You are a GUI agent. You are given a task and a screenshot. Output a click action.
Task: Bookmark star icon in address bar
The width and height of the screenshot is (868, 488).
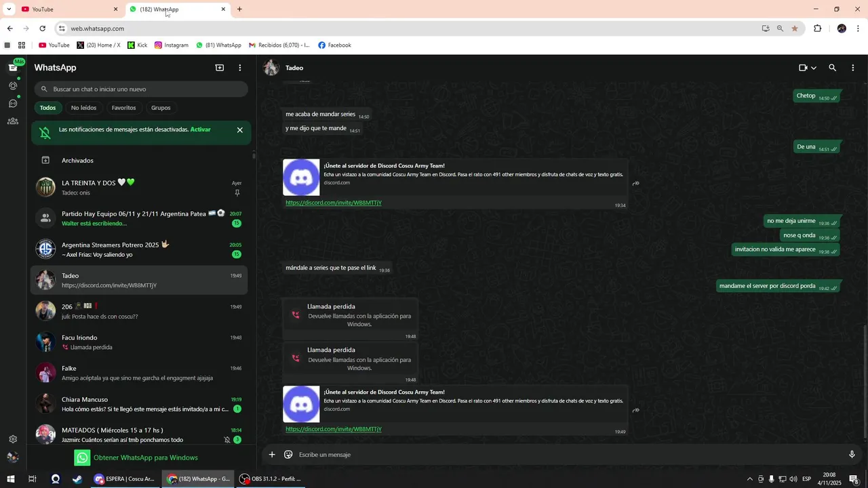click(795, 28)
